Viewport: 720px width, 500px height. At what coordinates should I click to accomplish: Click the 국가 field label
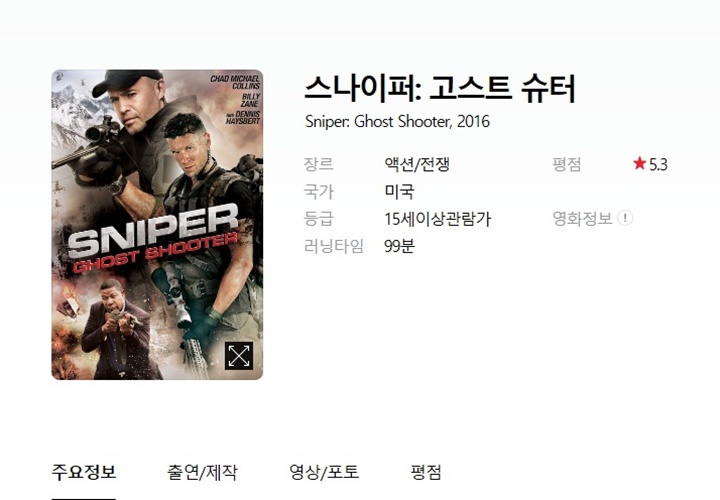(319, 191)
